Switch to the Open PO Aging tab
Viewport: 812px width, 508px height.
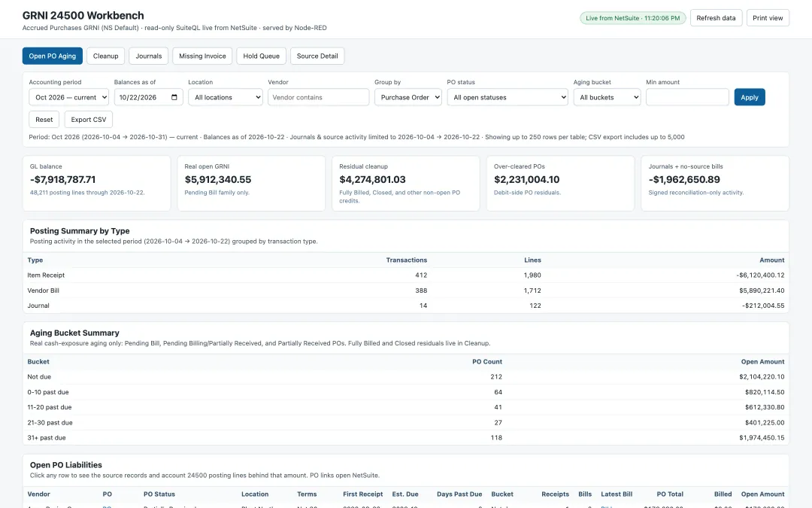[53, 56]
